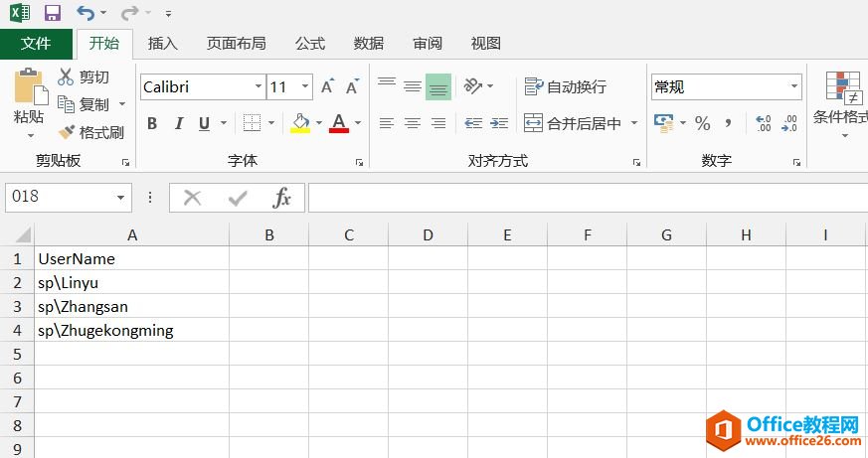Viewport: 868px width, 458px height.
Task: Apply cell borders with the borders icon
Action: click(252, 123)
